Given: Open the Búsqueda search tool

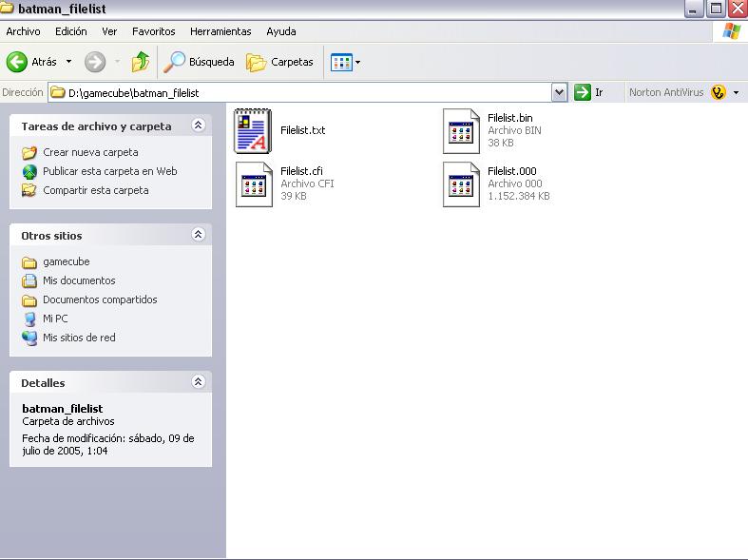Looking at the screenshot, I should [x=199, y=62].
